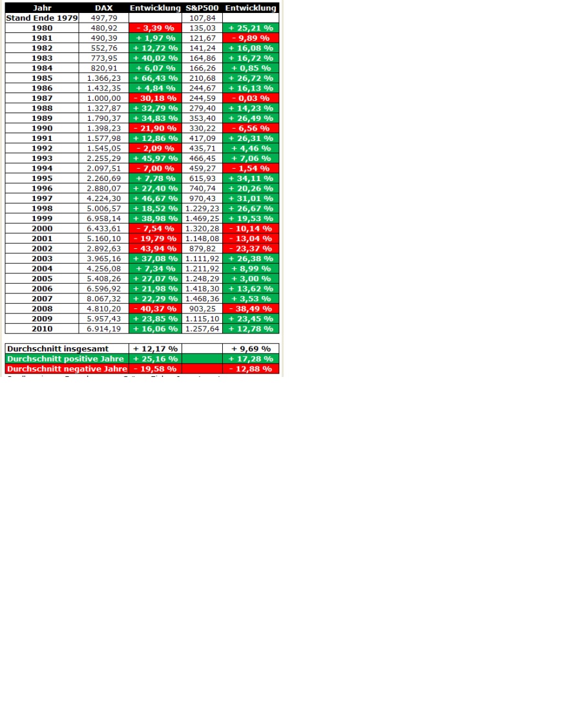Click the year cell 2006
Image resolution: width=575 pixels, height=728 pixels.
pyautogui.click(x=42, y=289)
